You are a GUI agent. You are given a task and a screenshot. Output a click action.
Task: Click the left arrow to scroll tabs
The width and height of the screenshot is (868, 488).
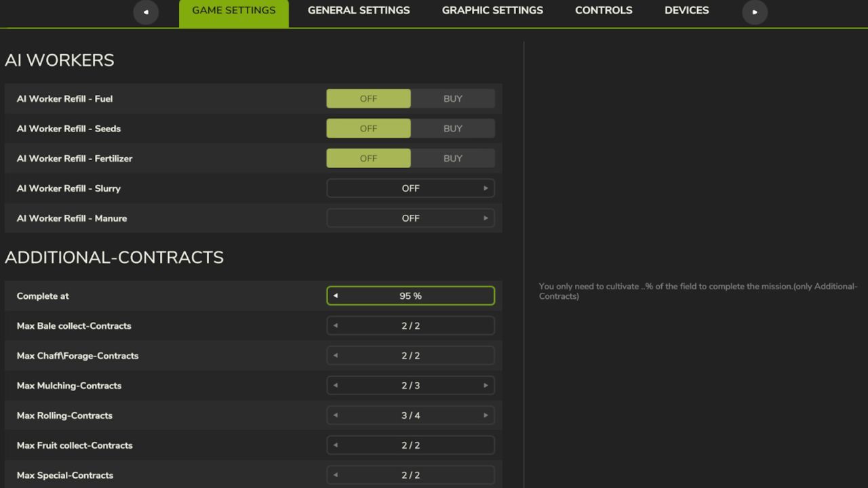(146, 12)
